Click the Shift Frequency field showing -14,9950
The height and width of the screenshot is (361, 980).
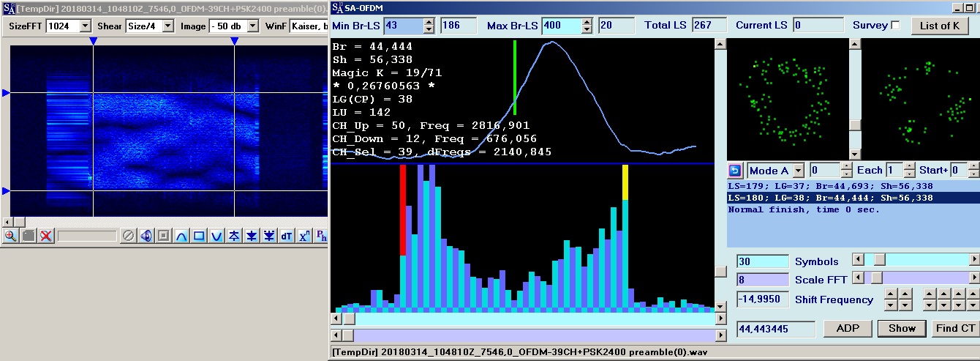tap(763, 299)
